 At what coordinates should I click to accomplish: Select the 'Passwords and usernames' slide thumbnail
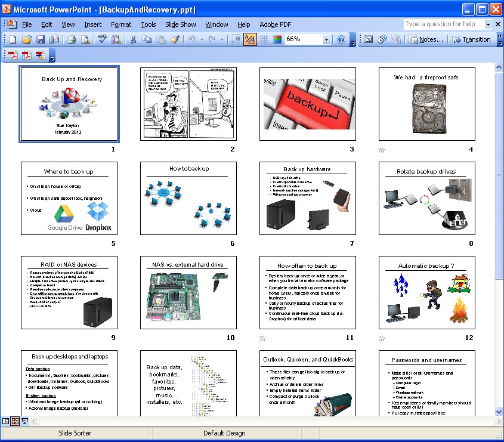tap(427, 384)
